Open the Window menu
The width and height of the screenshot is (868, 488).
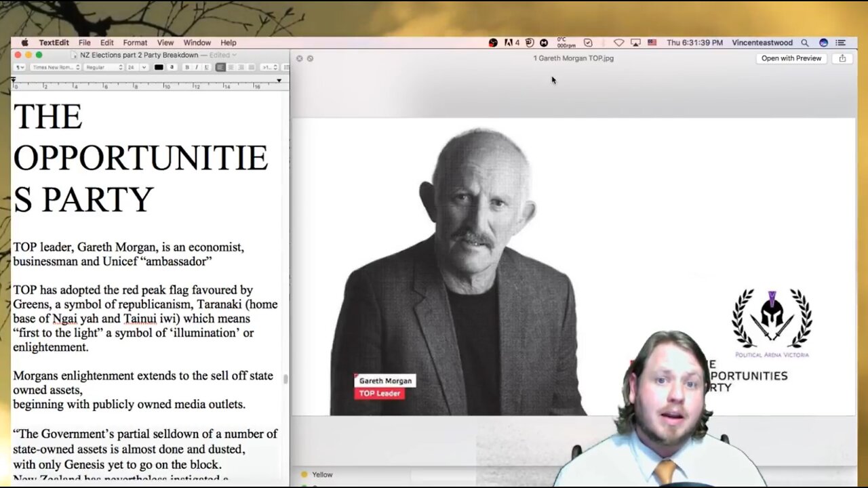pos(197,43)
